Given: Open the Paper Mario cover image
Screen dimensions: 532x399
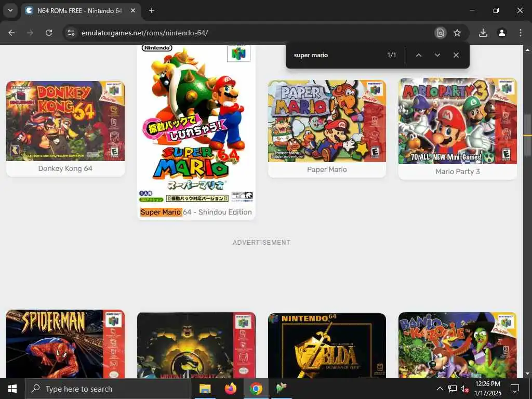Looking at the screenshot, I should (327, 121).
